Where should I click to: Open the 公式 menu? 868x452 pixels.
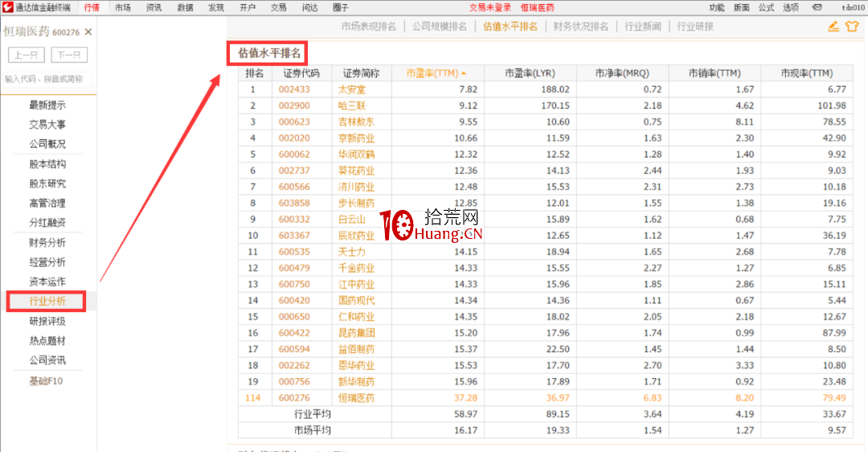tap(766, 7)
